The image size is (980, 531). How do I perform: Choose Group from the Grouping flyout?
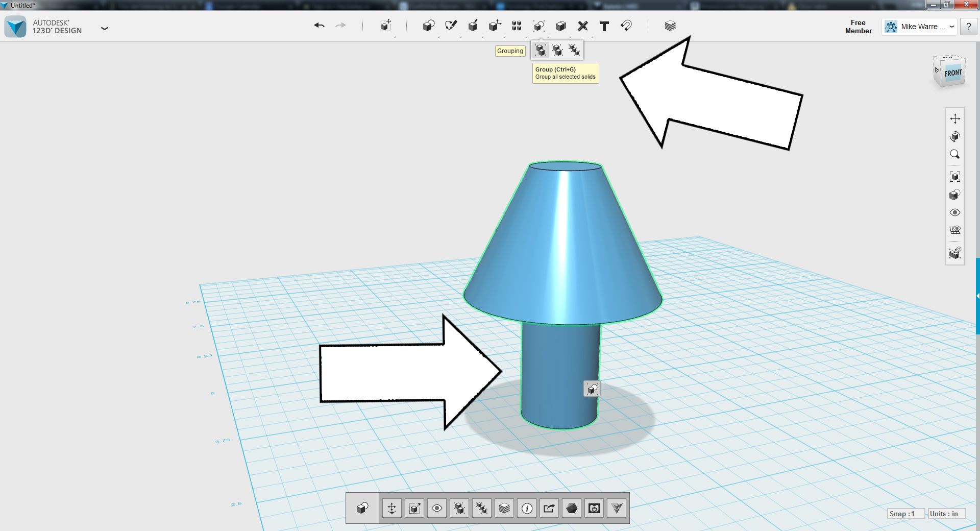[x=540, y=50]
